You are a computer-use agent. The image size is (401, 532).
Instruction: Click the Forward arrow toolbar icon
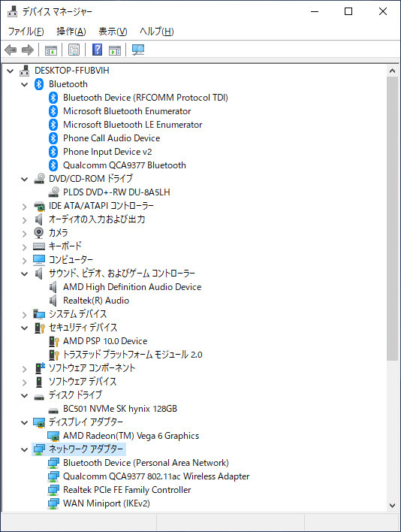tap(28, 50)
